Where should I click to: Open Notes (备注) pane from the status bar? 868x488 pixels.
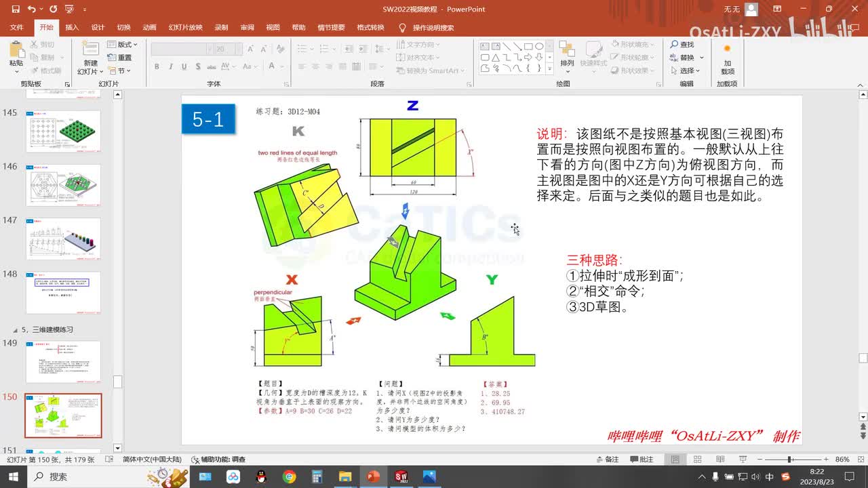pyautogui.click(x=606, y=459)
